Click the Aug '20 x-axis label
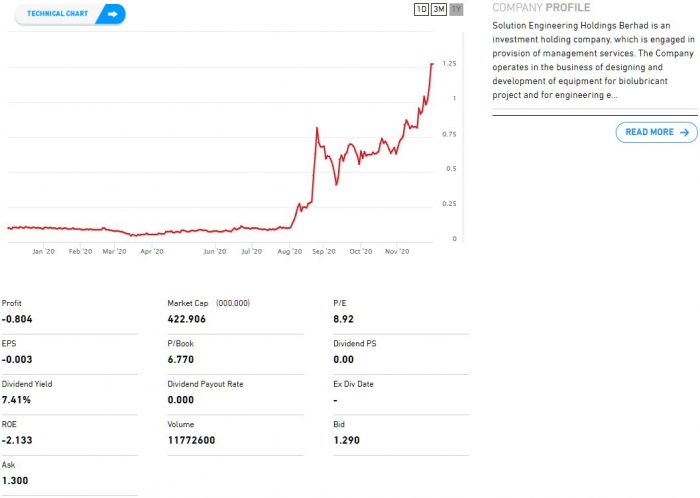 (x=289, y=252)
